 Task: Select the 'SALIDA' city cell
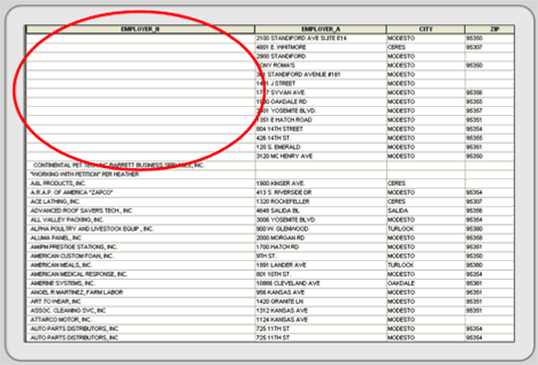tap(425, 211)
